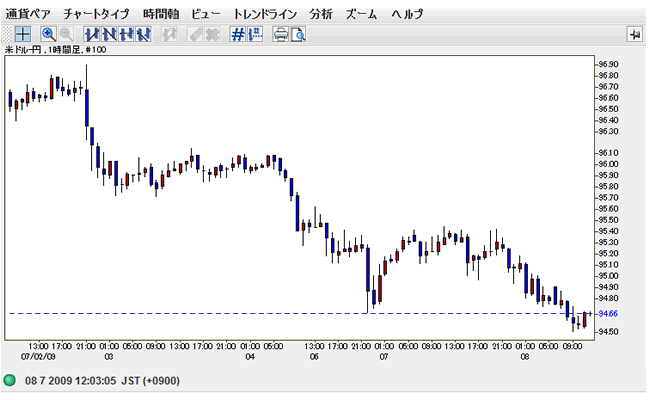The height and width of the screenshot is (400, 650).
Task: Click the last candlestick beside 94.66
Action: 590,313
